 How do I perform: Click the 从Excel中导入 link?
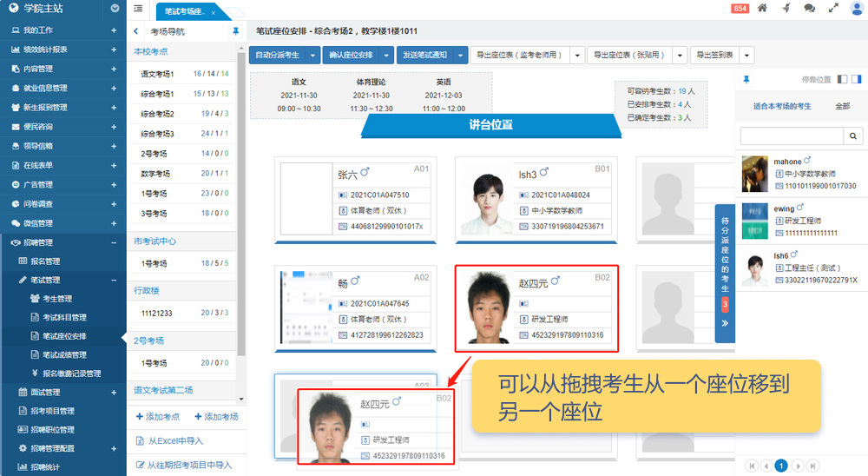pos(174,441)
